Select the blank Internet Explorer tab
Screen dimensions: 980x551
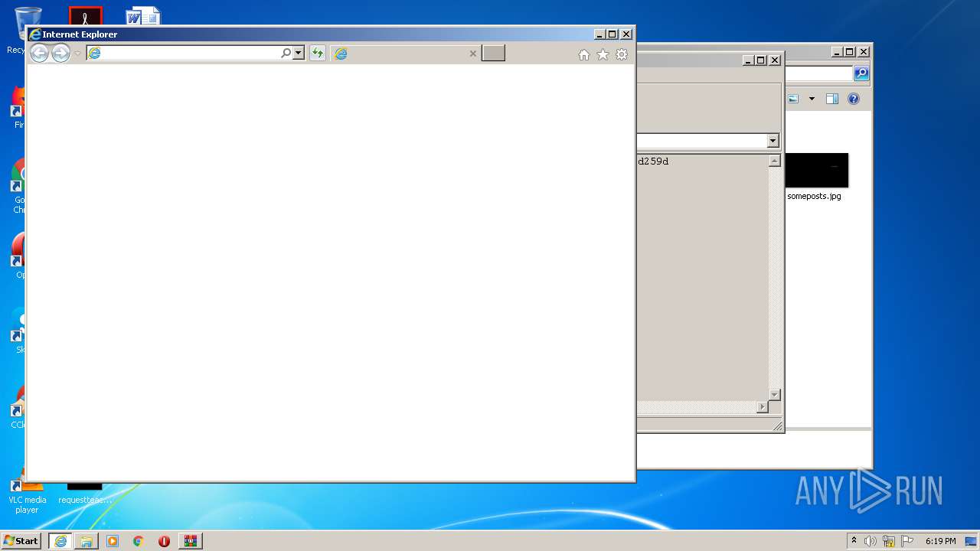(407, 54)
